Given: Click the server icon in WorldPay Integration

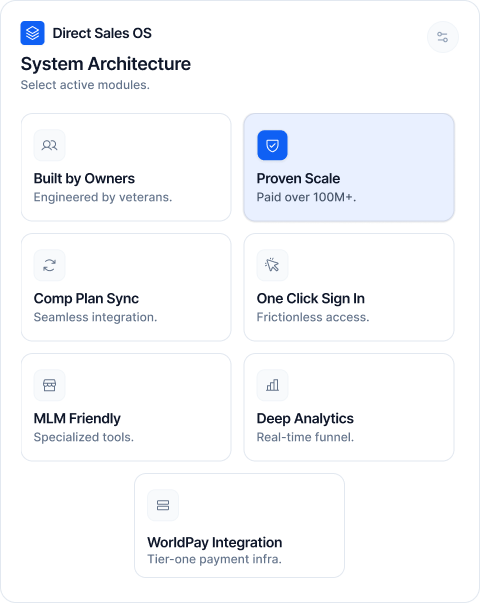Looking at the screenshot, I should click(x=163, y=505).
